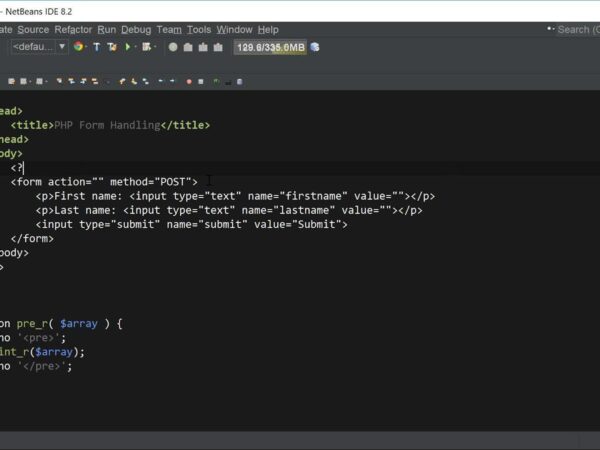Click the Debug Project icon
600x450 pixels.
pos(147,47)
